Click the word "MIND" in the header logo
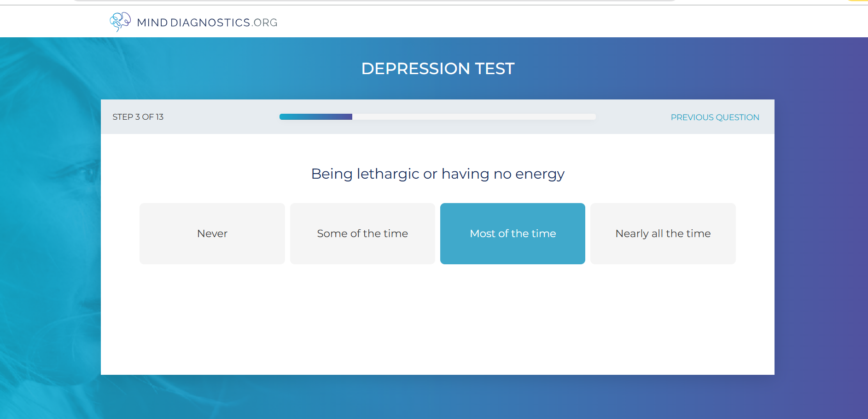The image size is (868, 419). click(152, 23)
